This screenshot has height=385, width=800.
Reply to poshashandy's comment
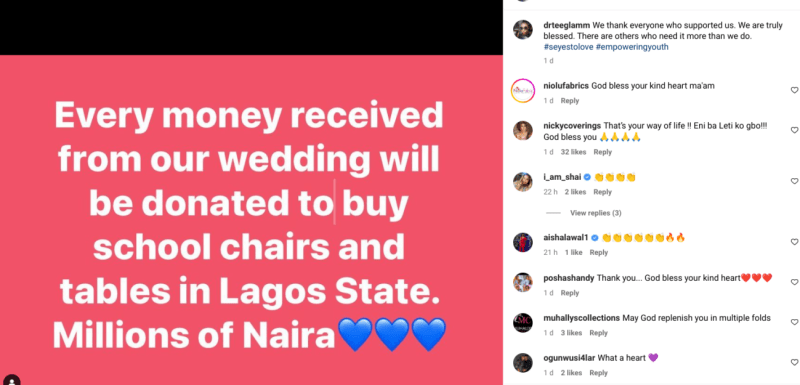[570, 293]
